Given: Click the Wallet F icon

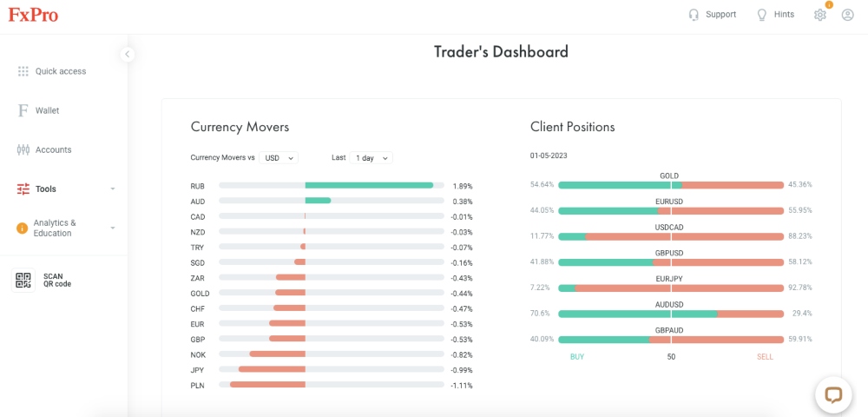Looking at the screenshot, I should pyautogui.click(x=23, y=110).
